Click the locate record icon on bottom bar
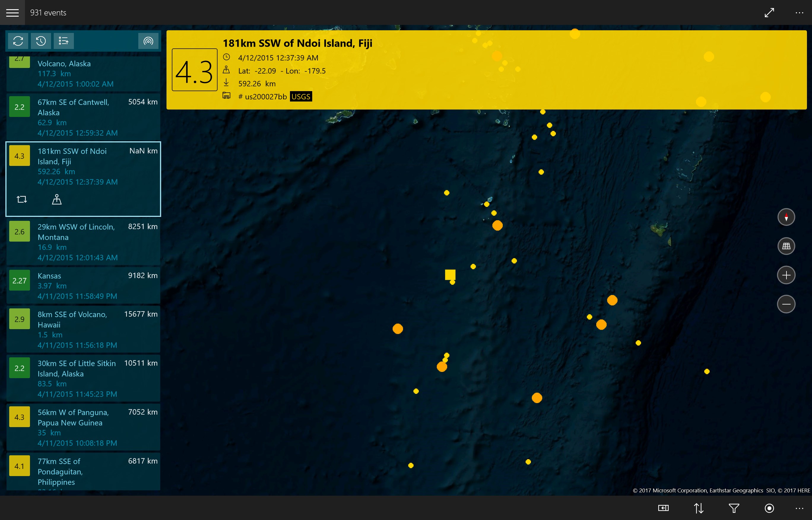Viewport: 812px width, 520px height. 769,508
